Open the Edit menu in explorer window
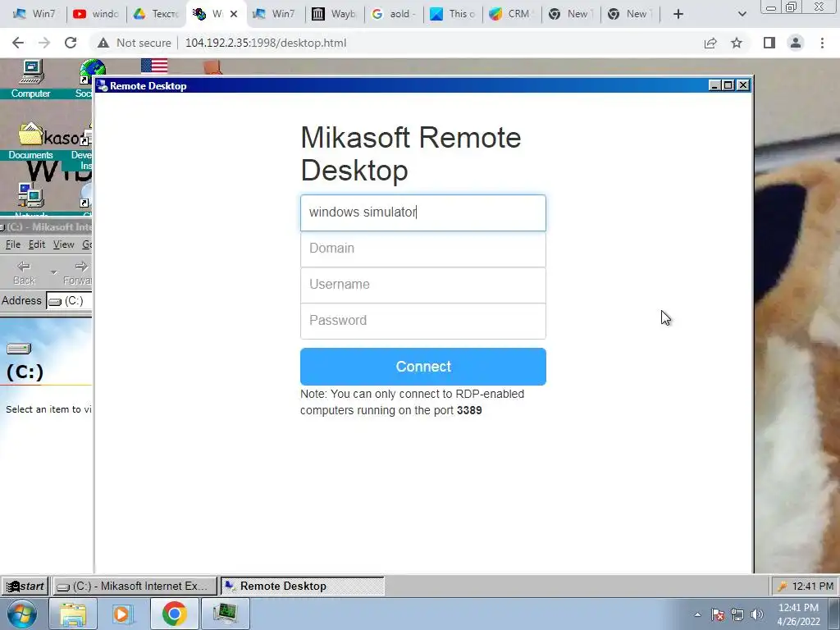 click(36, 244)
